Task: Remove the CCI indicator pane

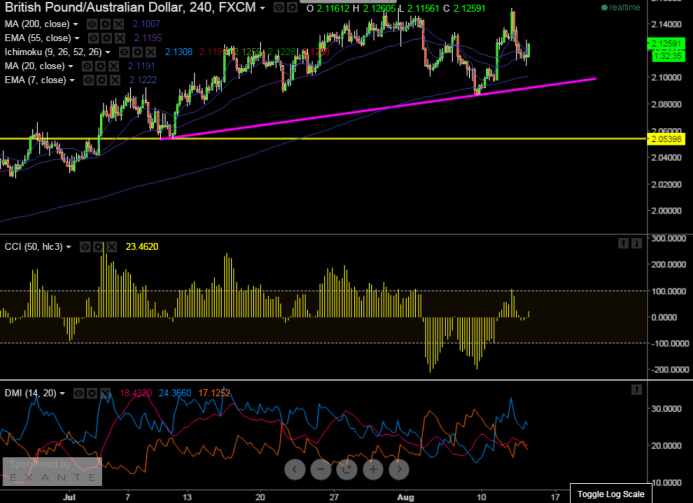Action: click(x=111, y=247)
